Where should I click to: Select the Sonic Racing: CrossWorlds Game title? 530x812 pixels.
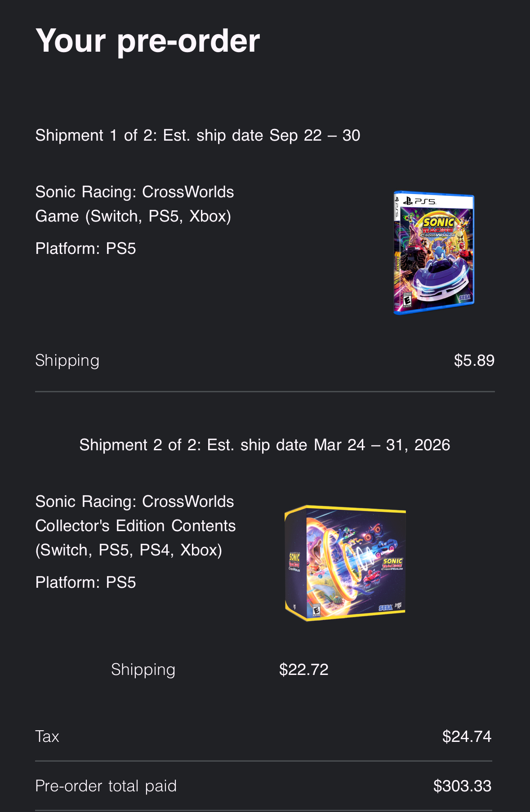pos(134,204)
